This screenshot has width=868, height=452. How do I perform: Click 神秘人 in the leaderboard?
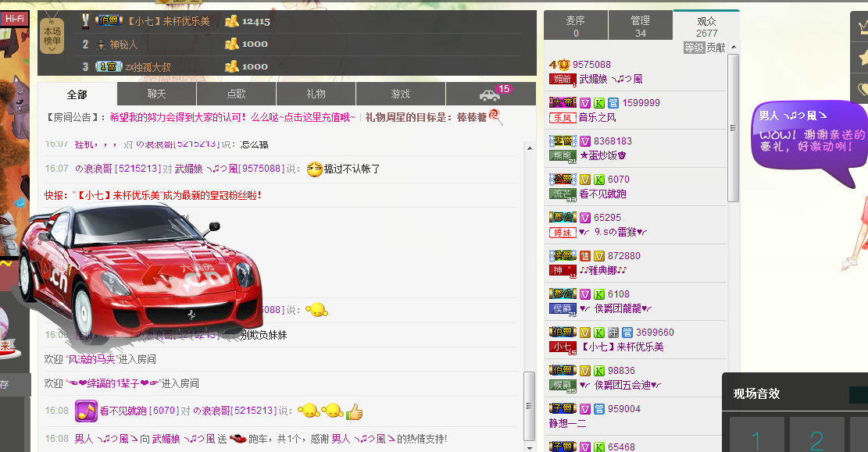click(x=123, y=44)
